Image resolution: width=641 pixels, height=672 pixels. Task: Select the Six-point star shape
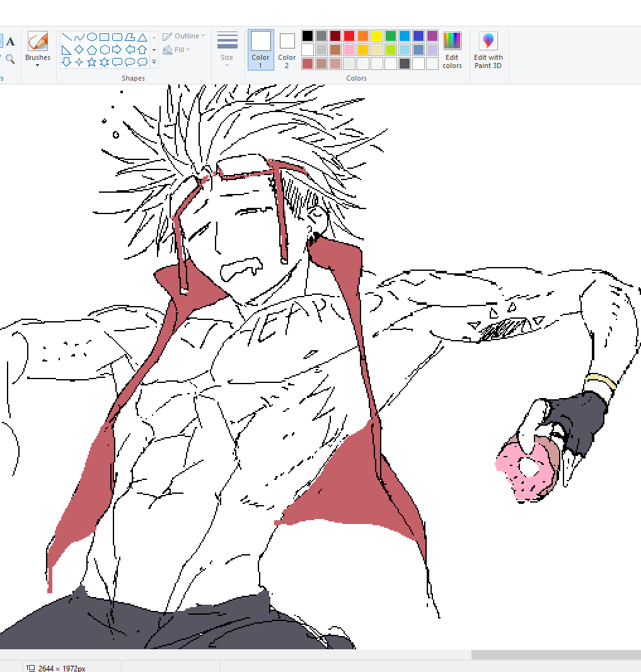[x=104, y=62]
